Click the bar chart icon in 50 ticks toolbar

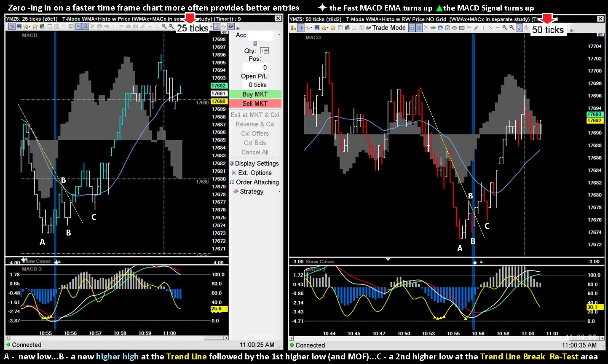tap(293, 28)
